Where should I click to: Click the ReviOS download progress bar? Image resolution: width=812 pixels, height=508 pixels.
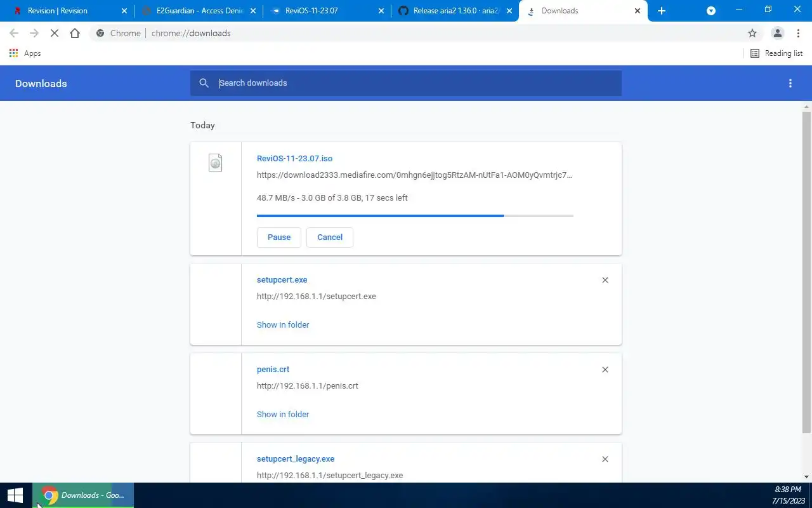tap(415, 216)
